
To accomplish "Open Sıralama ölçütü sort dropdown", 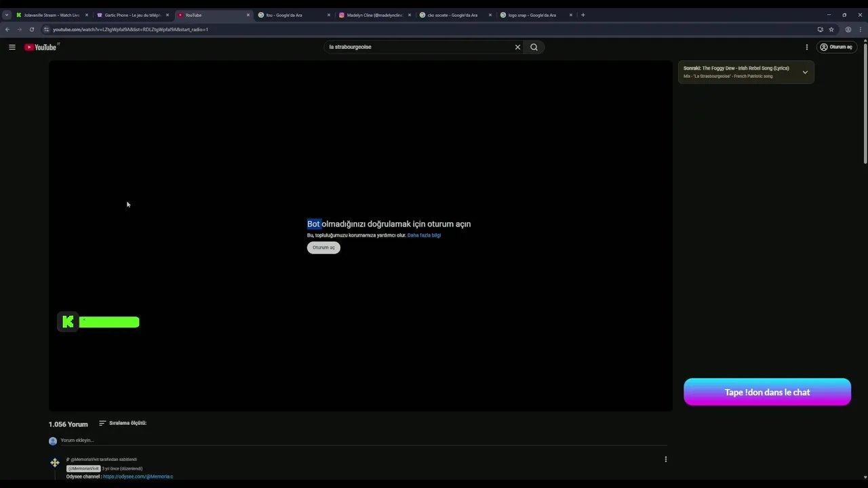I will [x=123, y=423].
